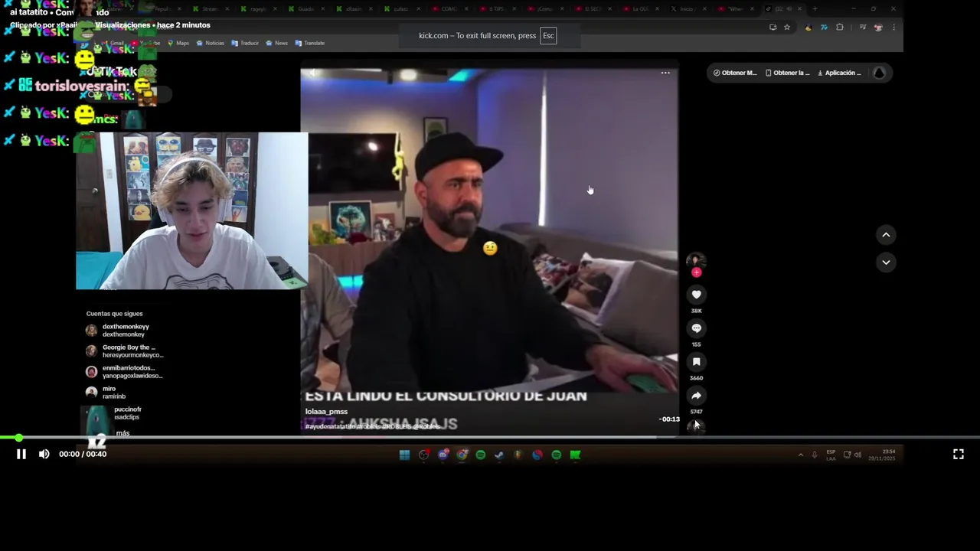This screenshot has width=980, height=551.
Task: Switch to the active TikTok browser tab
Action: [782, 9]
